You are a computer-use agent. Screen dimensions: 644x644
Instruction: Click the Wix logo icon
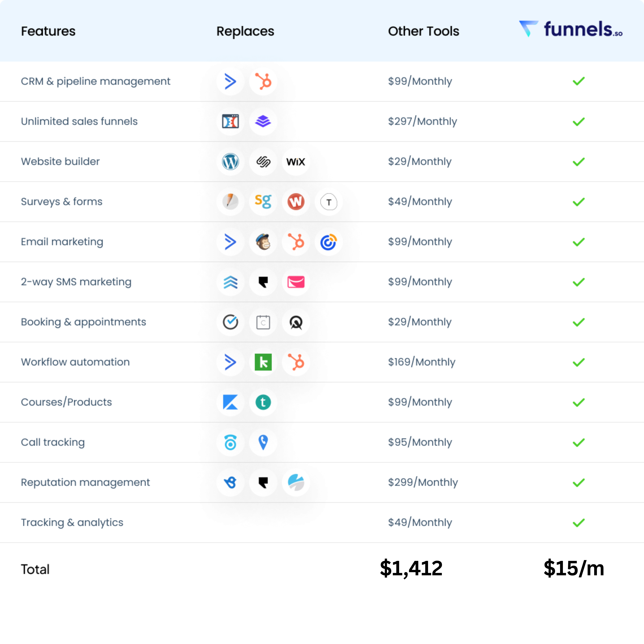(x=296, y=162)
